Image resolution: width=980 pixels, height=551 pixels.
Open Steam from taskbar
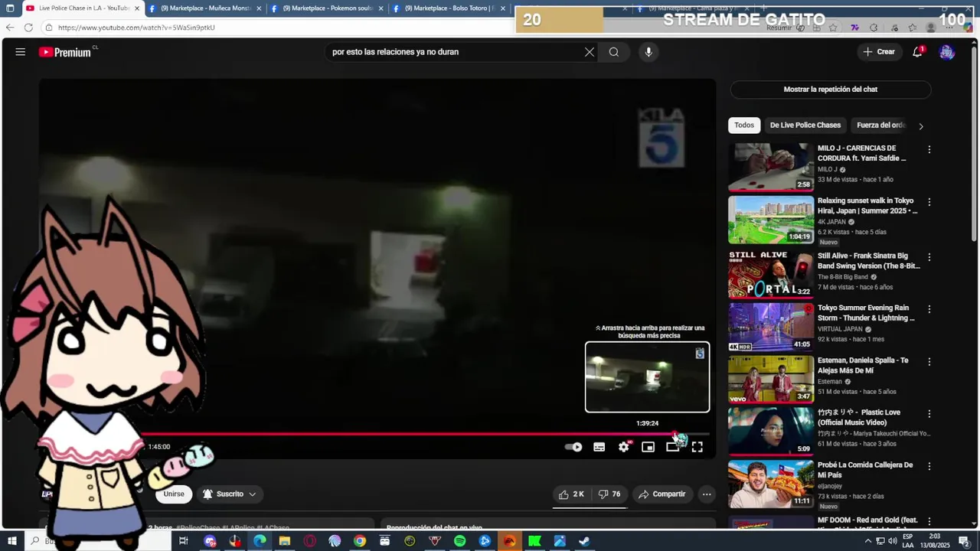point(584,541)
